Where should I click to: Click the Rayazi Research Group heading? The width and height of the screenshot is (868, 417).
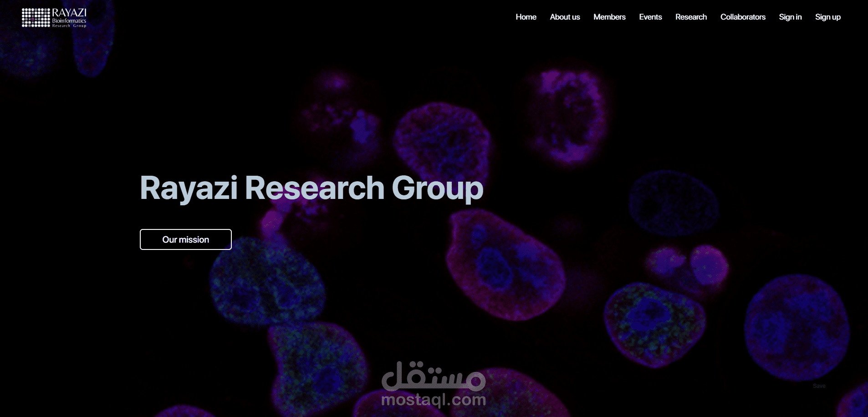(311, 188)
